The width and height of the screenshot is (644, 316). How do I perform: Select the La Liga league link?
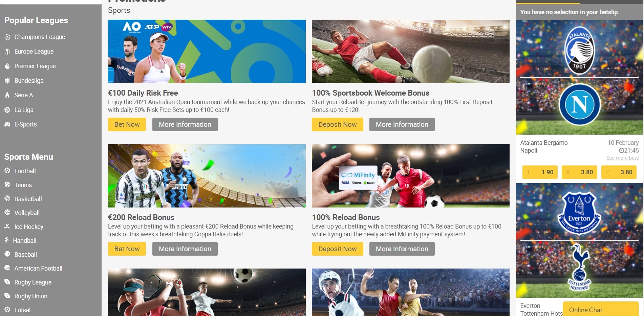tap(24, 110)
